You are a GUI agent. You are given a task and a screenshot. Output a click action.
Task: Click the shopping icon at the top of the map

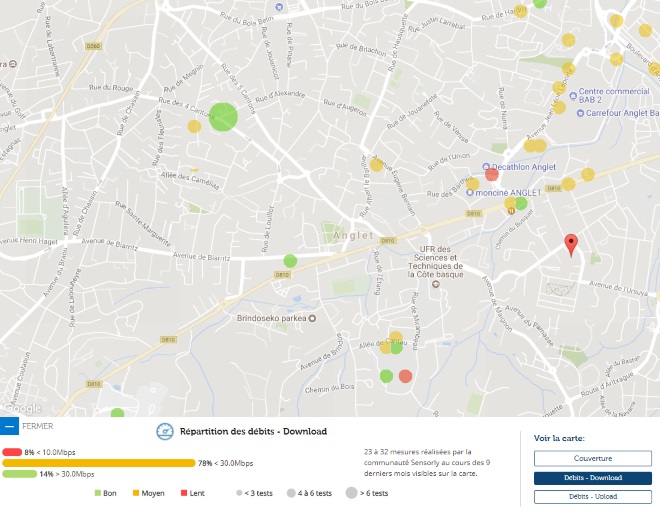(x=279, y=6)
